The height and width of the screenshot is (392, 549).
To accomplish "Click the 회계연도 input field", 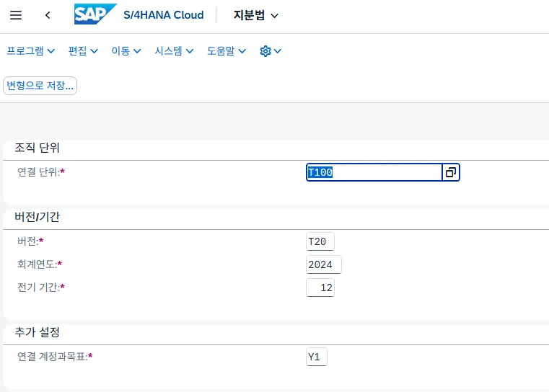I will 323,264.
